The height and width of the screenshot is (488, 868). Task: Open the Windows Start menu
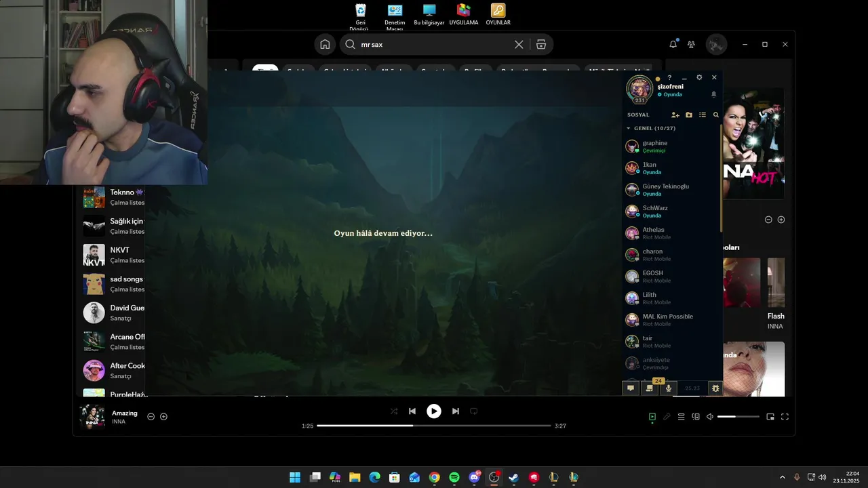pos(295,477)
